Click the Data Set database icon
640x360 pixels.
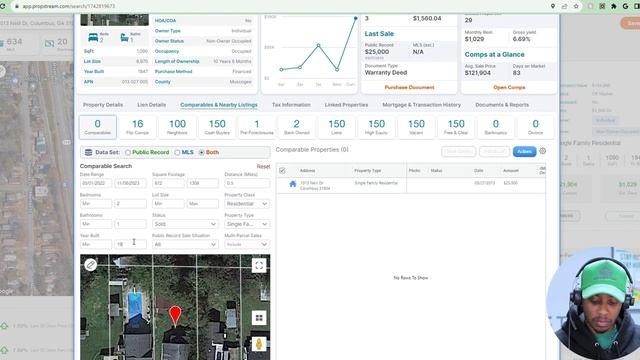click(x=88, y=152)
